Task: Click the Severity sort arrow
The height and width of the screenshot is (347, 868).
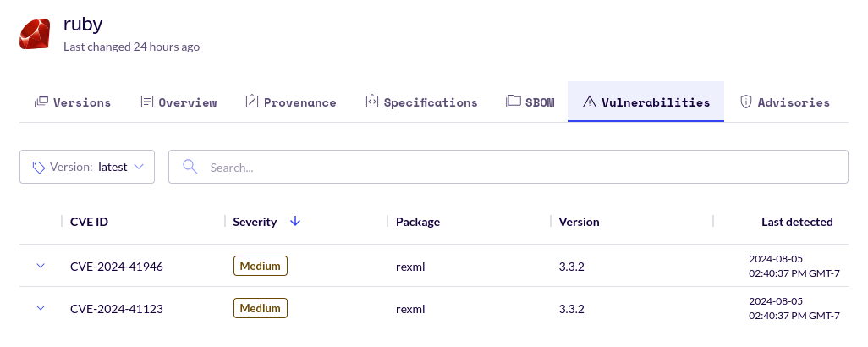Action: point(295,221)
